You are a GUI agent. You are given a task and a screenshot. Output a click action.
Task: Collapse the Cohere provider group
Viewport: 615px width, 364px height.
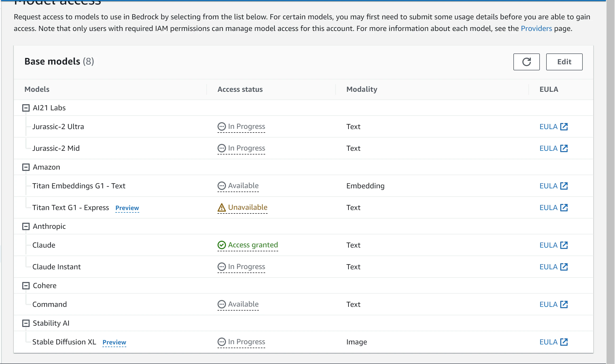(26, 286)
